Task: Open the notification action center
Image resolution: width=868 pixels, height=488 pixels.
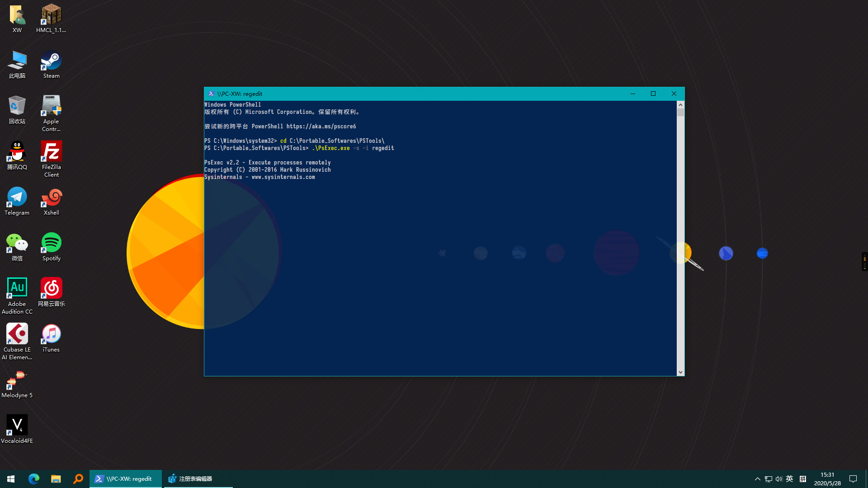Action: pos(853,479)
